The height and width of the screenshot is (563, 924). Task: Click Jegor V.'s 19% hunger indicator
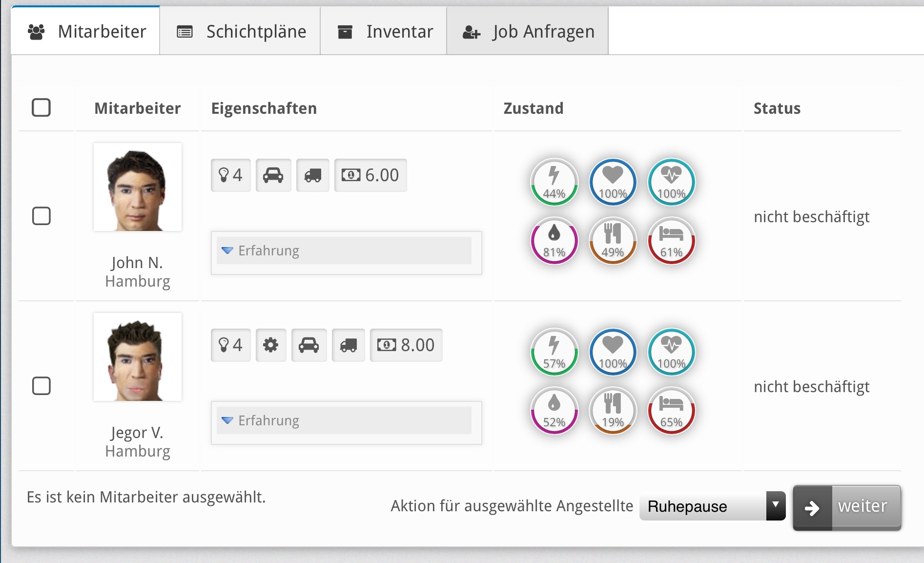(613, 411)
